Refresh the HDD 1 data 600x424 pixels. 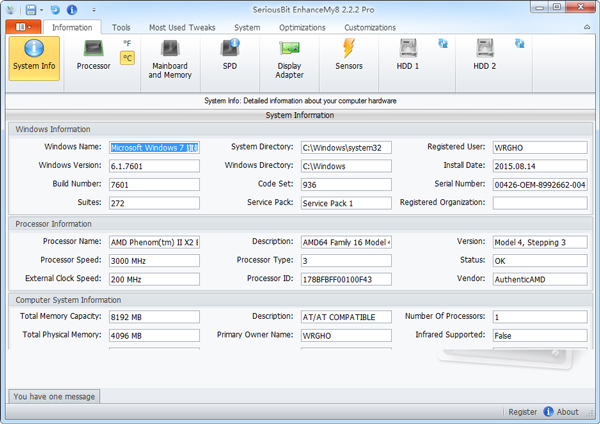coord(443,43)
